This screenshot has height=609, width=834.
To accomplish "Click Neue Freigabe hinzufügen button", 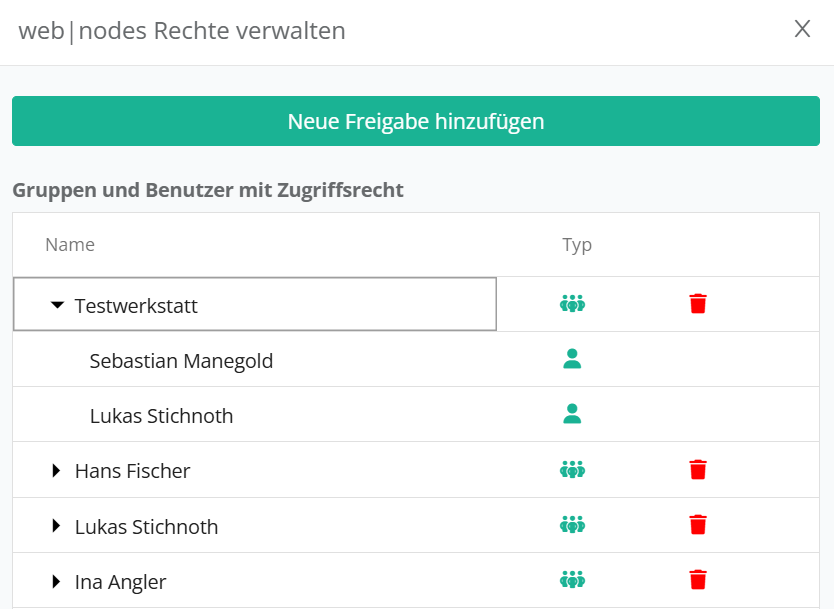I will pos(416,121).
